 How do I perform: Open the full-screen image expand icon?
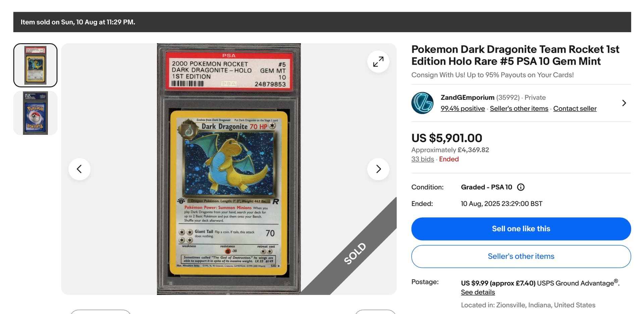[378, 62]
